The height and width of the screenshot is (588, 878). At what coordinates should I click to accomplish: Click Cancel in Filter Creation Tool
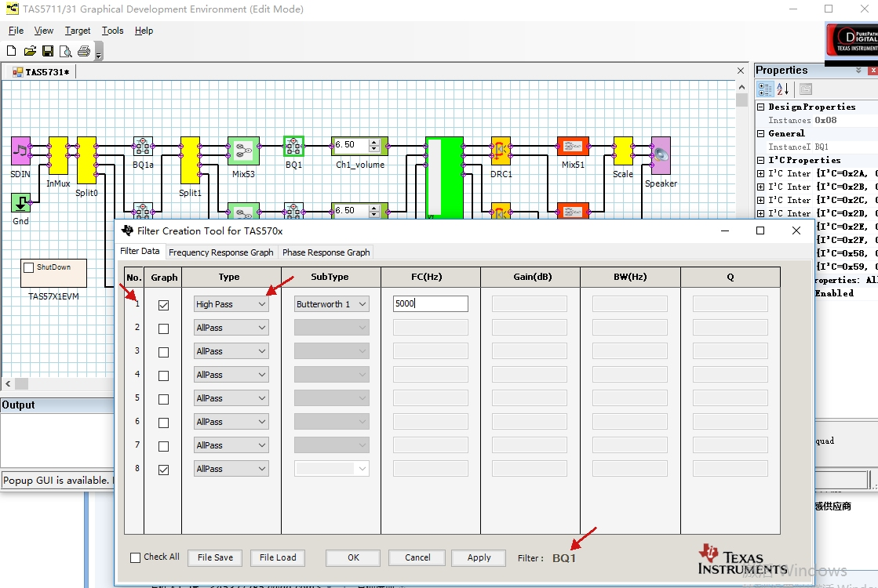point(417,557)
